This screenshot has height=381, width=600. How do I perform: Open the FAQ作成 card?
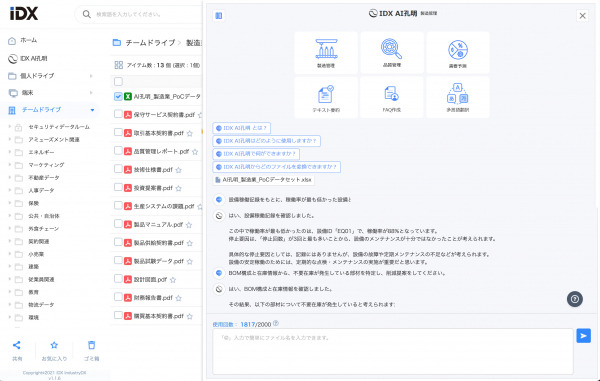[x=392, y=97]
